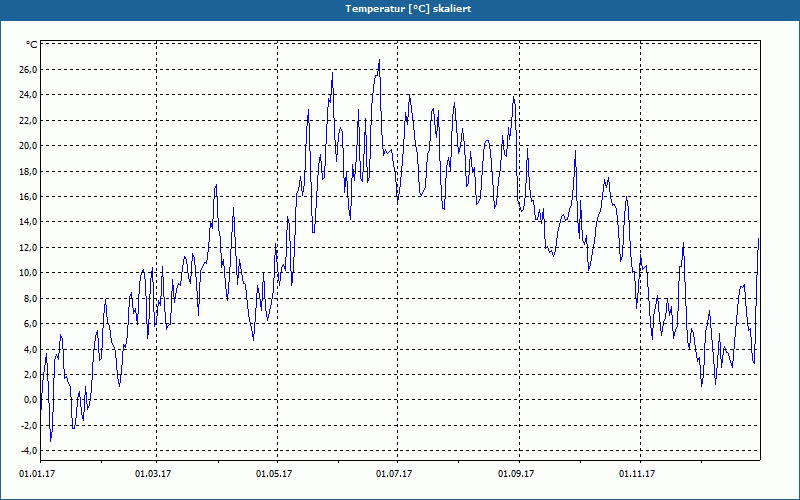Select the 6,0 y-axis value
Viewport: 800px width, 500px height.
click(x=31, y=324)
